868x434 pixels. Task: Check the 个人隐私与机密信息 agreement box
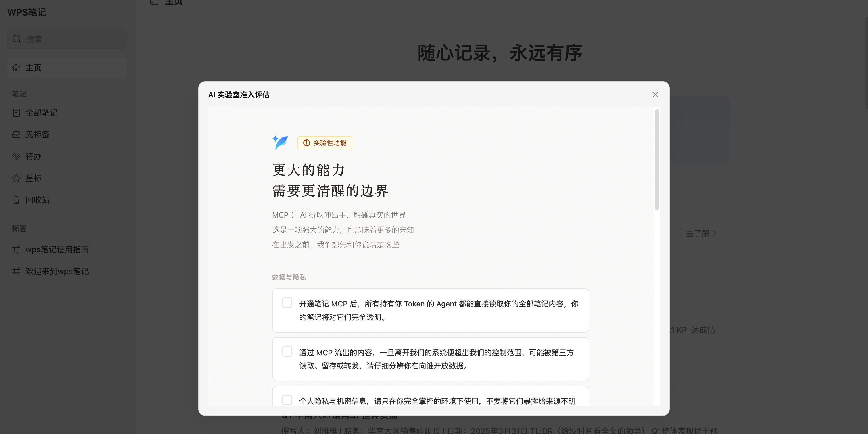pyautogui.click(x=287, y=400)
